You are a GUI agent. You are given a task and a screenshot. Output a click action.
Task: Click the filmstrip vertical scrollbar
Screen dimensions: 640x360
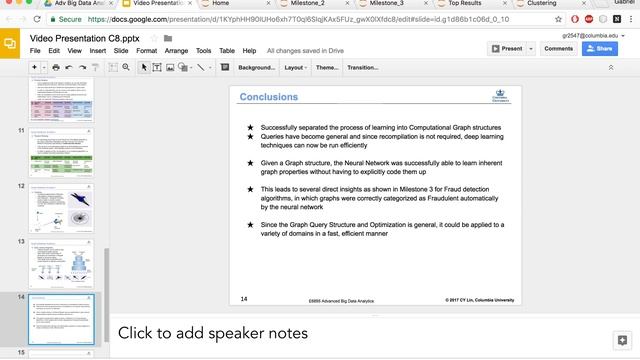[107, 295]
